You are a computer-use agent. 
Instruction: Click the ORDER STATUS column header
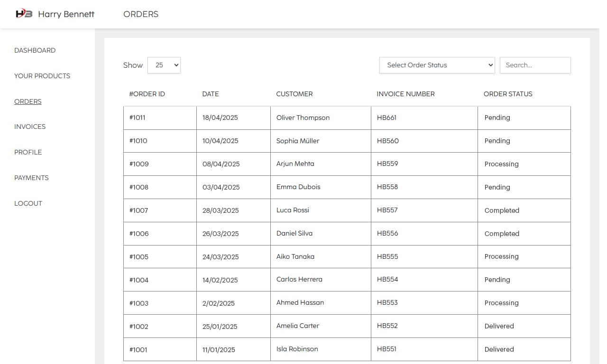pos(508,94)
